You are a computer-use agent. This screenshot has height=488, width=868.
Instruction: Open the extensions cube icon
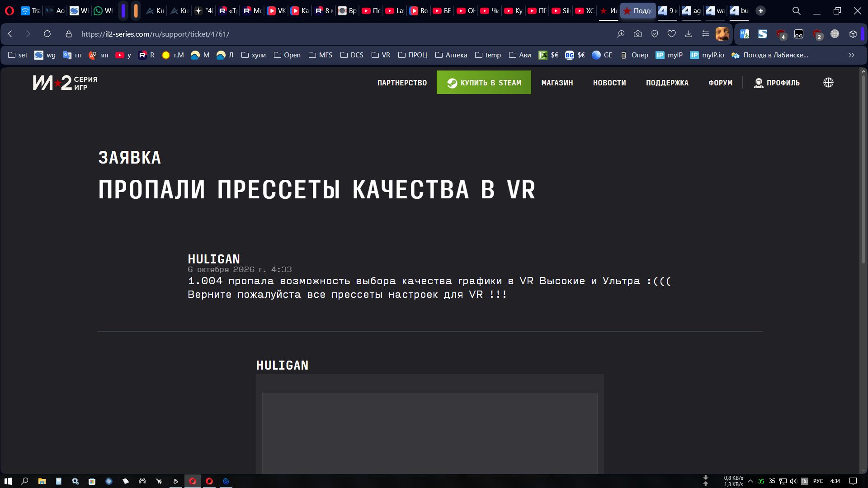coord(853,34)
